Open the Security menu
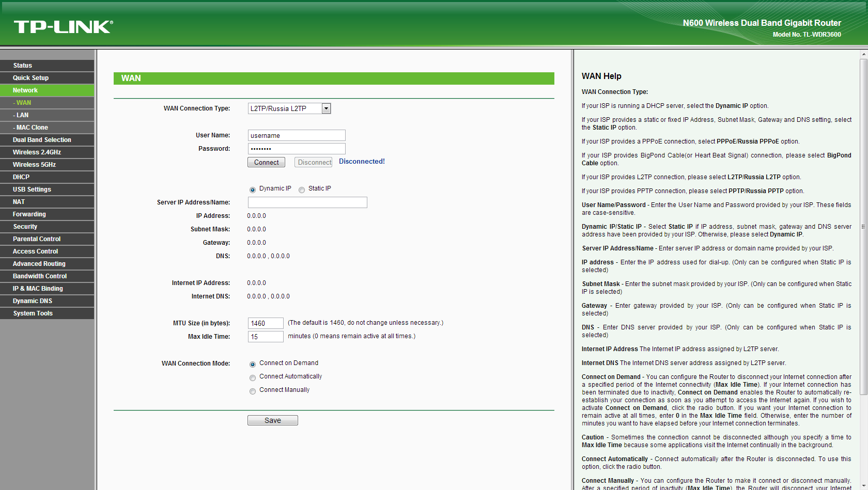Image resolution: width=868 pixels, height=490 pixels. [47, 227]
